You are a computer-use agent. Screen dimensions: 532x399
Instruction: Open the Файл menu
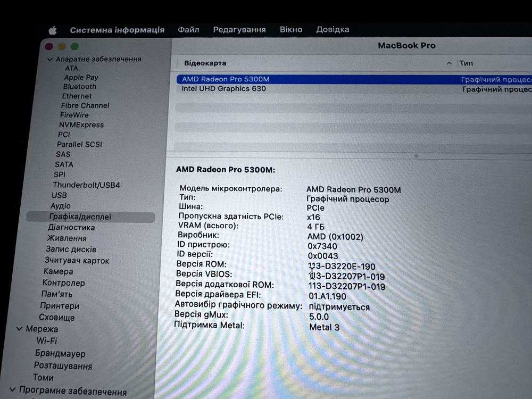coord(188,29)
